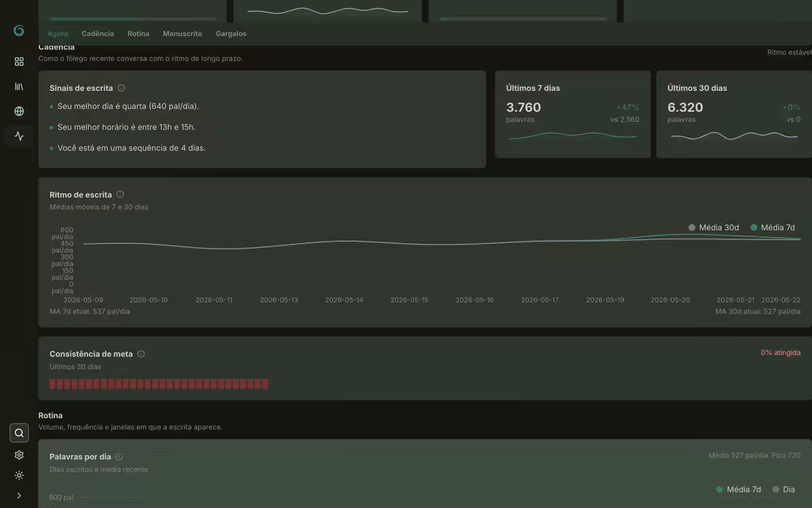Image resolution: width=812 pixels, height=508 pixels.
Task: Go to the Manuscrito tab
Action: point(183,34)
